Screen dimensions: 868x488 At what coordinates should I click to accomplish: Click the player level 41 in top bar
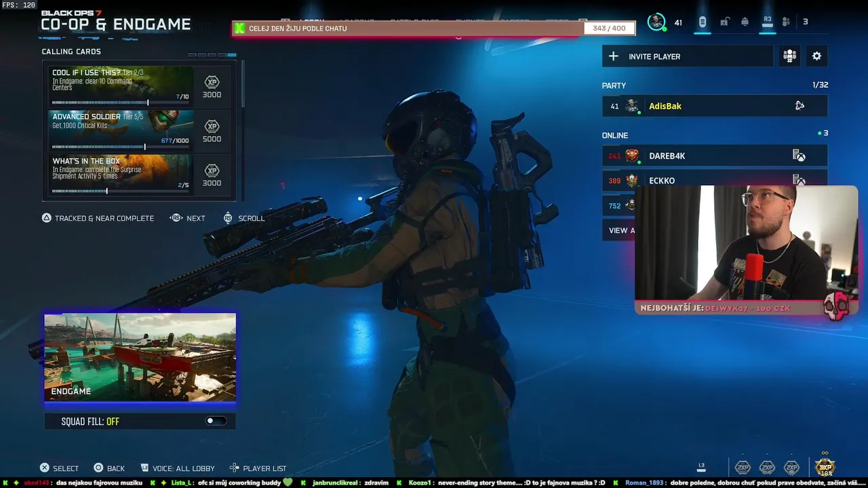tap(678, 22)
